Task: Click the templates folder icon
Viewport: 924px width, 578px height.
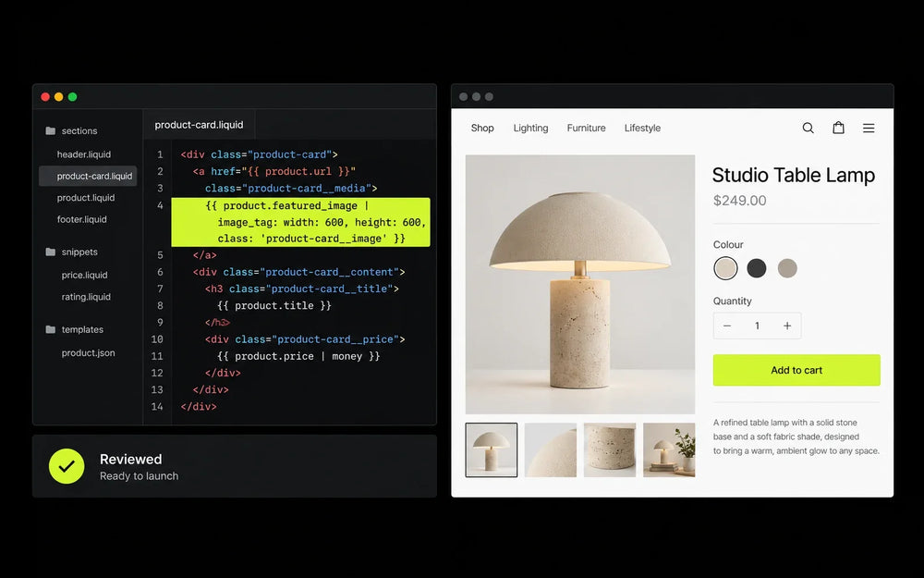Action: (51, 330)
